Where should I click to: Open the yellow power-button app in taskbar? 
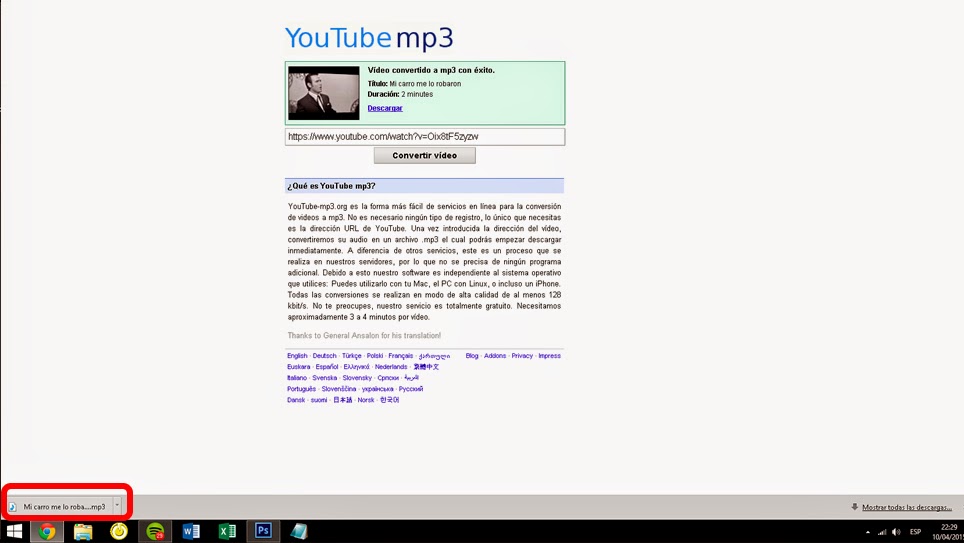tap(119, 531)
